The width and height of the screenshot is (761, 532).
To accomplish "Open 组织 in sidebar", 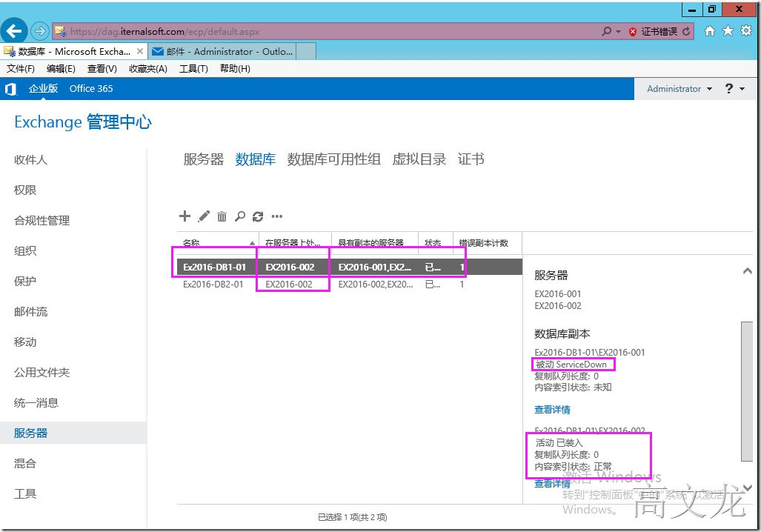I will tap(25, 250).
